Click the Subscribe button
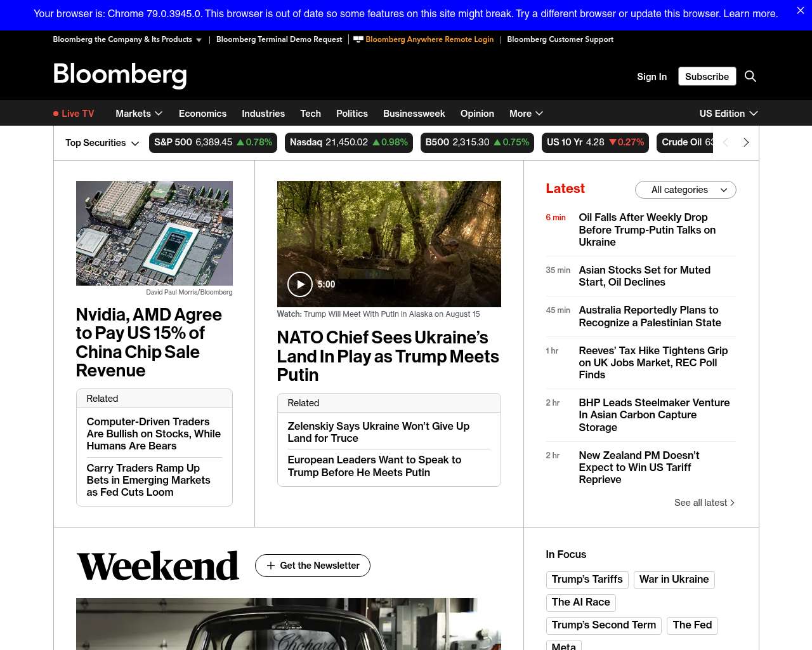812x650 pixels. [707, 76]
